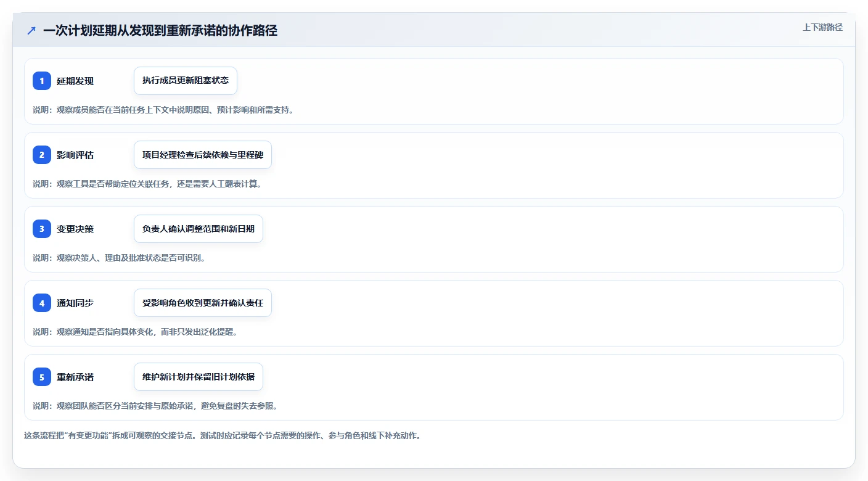Click the note starting 说明：观察团队能否区分
868x481 pixels.
coord(155,406)
